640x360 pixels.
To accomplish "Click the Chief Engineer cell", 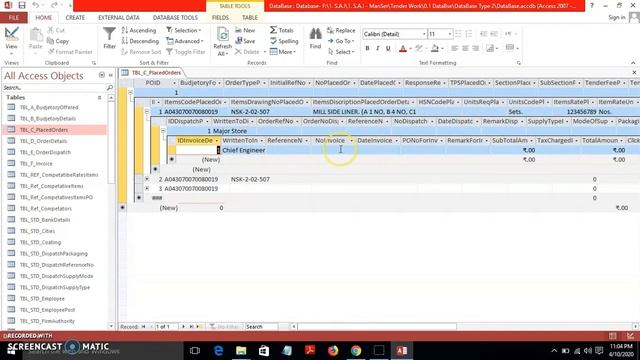I will [243, 150].
